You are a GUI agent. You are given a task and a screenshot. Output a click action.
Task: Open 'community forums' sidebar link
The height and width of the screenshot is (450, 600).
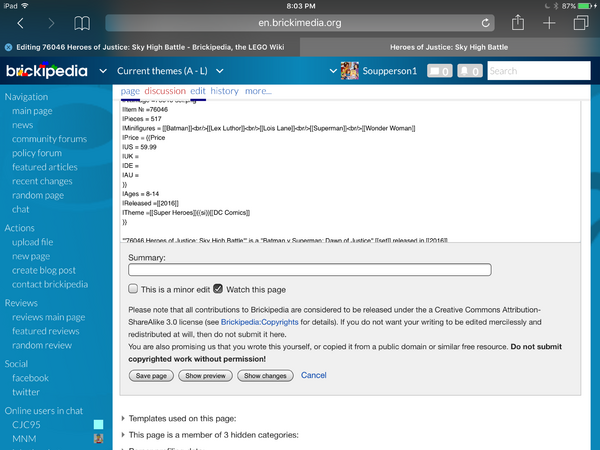click(x=49, y=139)
